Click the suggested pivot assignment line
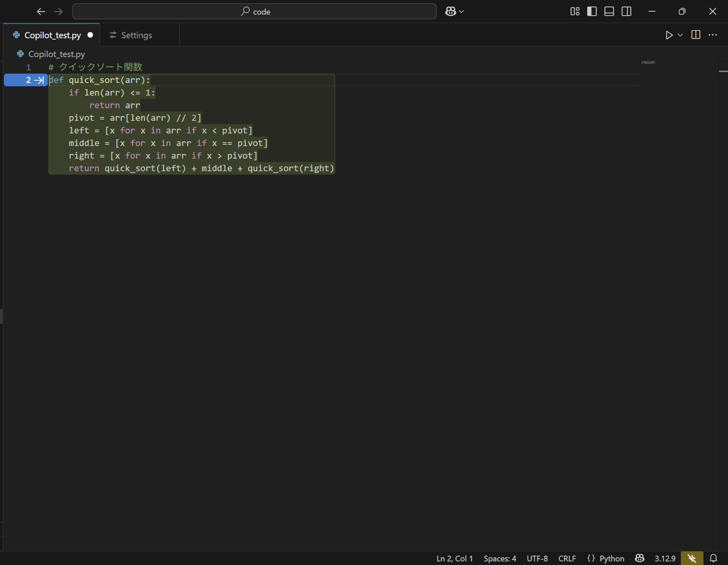 (x=135, y=118)
